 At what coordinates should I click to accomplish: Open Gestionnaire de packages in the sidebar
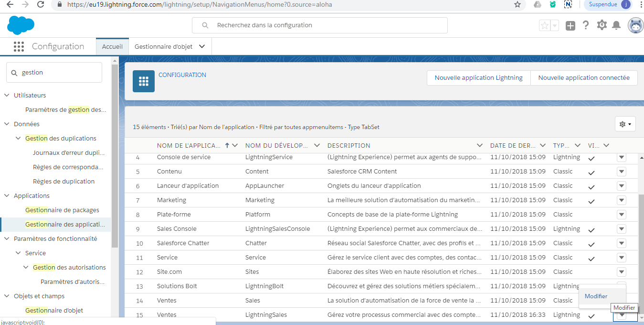click(x=62, y=210)
